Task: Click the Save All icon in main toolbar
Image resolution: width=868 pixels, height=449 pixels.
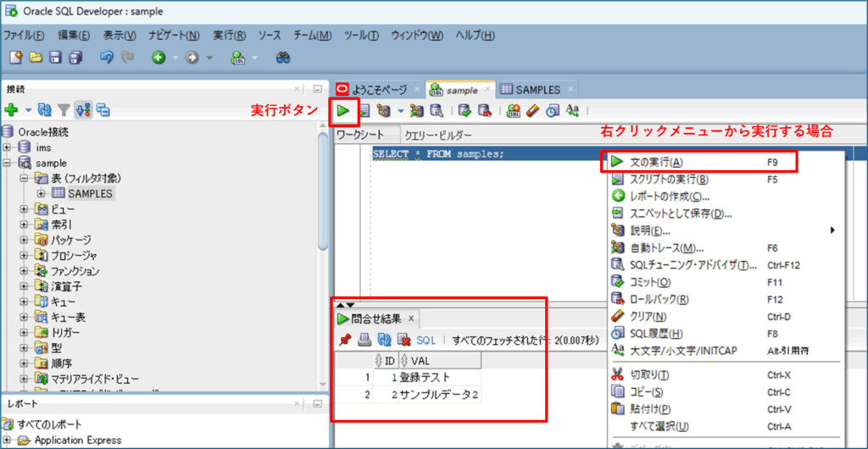Action: coord(75,58)
